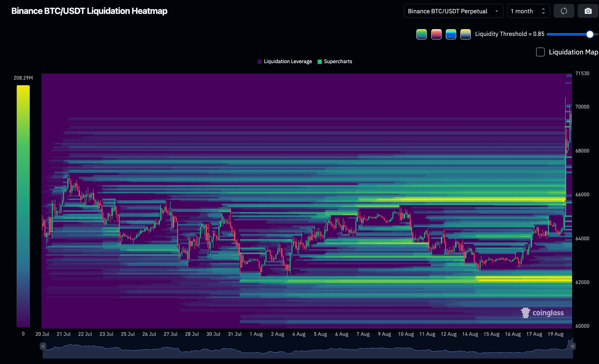Click the 27 Jul date axis label
Viewport: 599px width, 364px height.
[171, 334]
